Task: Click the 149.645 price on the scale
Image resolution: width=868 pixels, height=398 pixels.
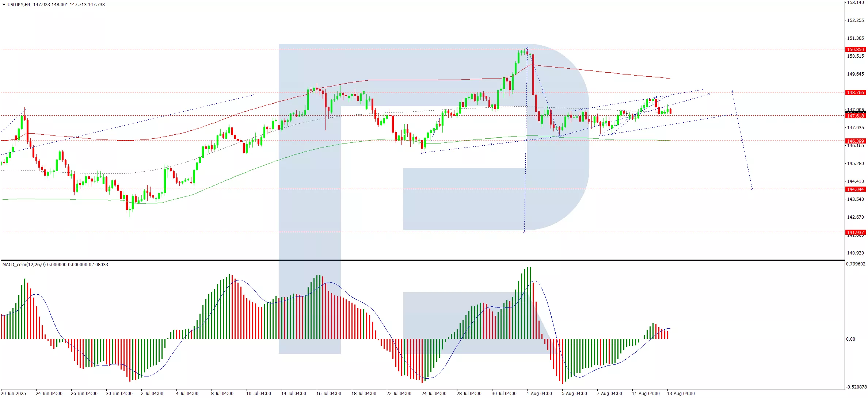Action: point(855,74)
